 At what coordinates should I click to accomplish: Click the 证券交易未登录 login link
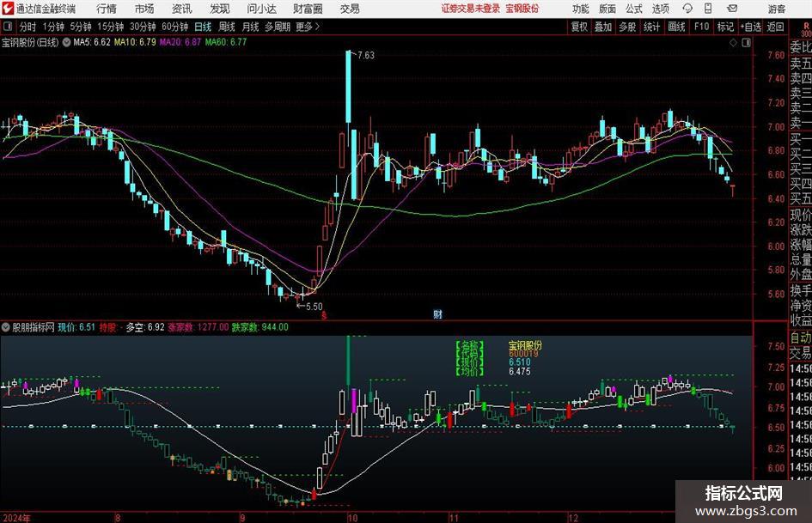point(471,9)
